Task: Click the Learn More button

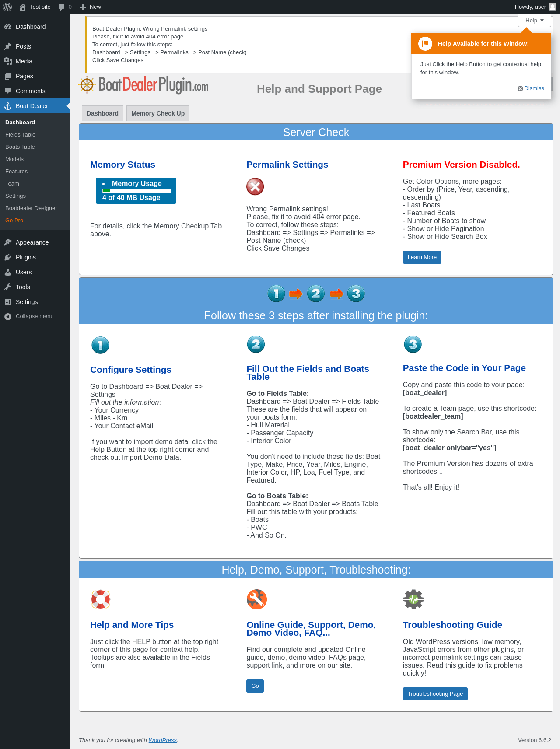Action: 422,257
